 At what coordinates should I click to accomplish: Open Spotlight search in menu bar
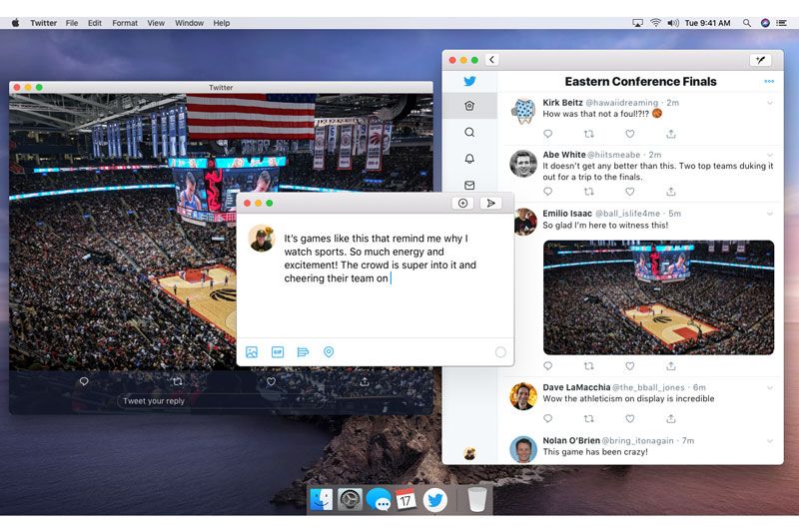pyautogui.click(x=746, y=23)
